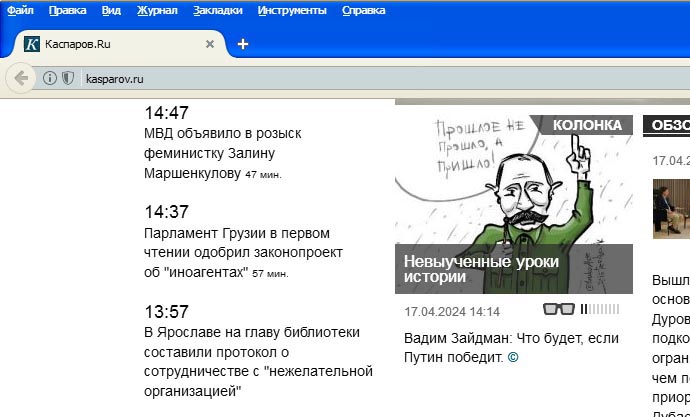Click the 14:47 timestamp

[166, 113]
